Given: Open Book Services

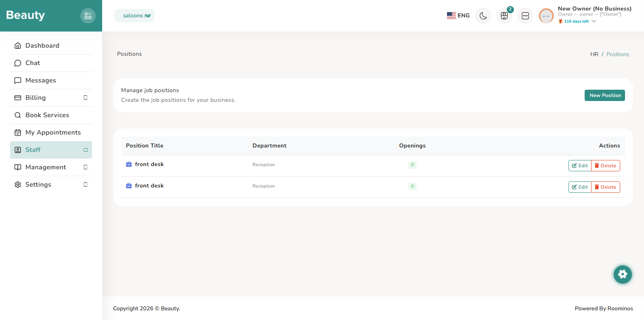Looking at the screenshot, I should pyautogui.click(x=51, y=115).
